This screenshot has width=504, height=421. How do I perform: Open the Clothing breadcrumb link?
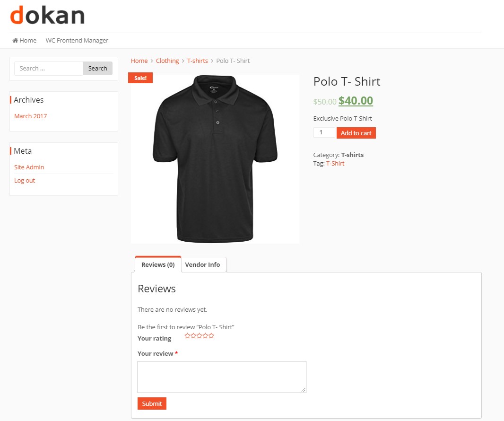(x=167, y=61)
